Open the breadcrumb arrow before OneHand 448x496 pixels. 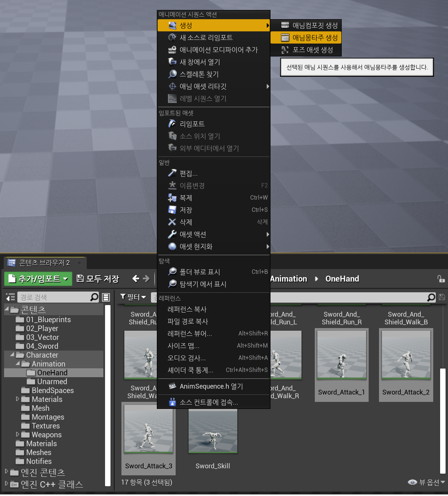pyautogui.click(x=316, y=279)
